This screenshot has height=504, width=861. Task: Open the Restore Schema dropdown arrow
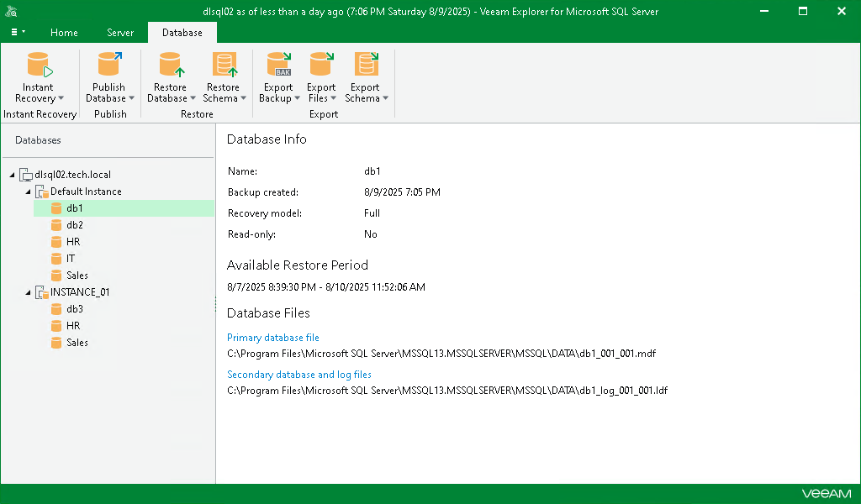click(243, 99)
